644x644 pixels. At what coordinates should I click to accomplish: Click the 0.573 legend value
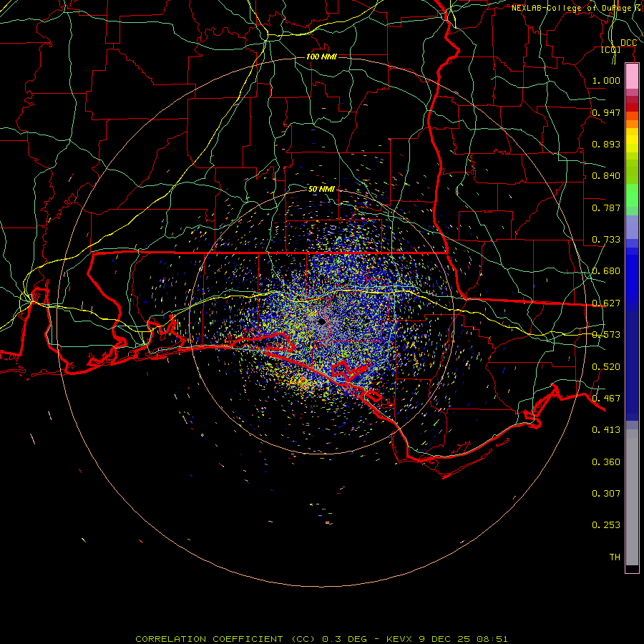point(606,334)
